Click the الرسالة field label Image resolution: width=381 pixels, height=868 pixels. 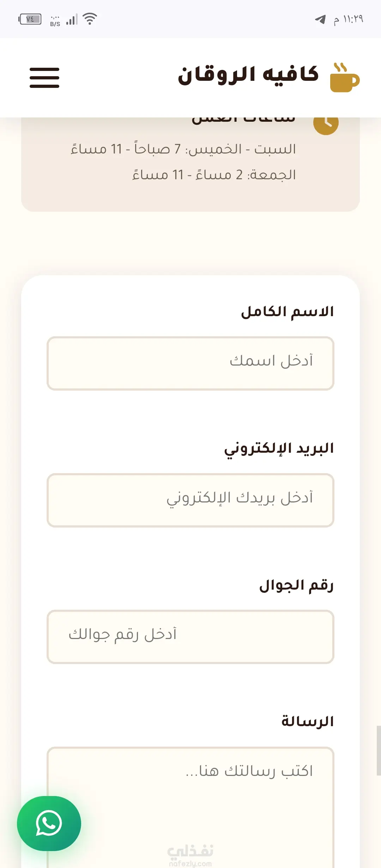click(x=308, y=722)
